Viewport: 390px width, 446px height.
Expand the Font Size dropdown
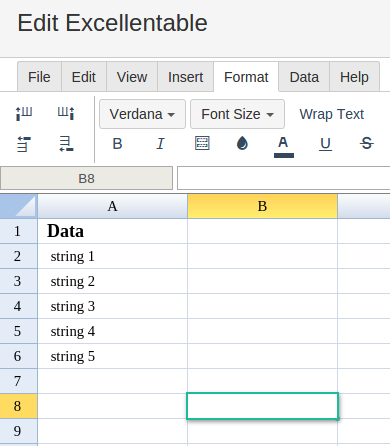(x=237, y=114)
